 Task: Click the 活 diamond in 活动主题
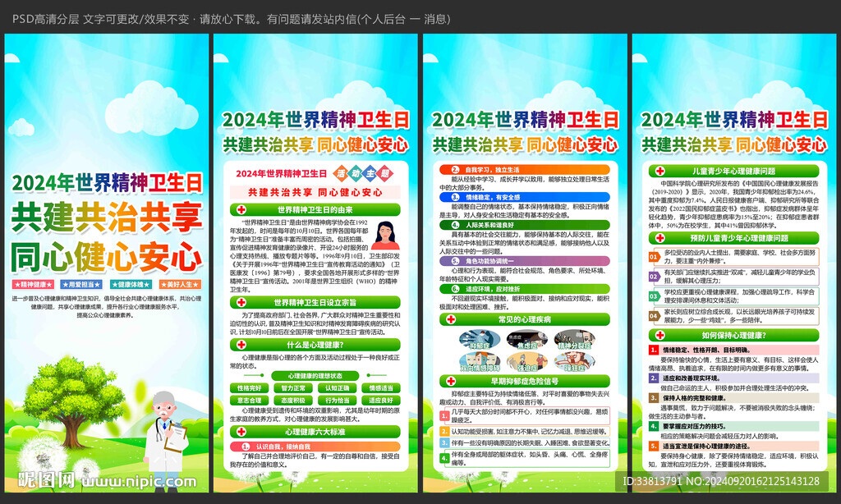[341, 173]
